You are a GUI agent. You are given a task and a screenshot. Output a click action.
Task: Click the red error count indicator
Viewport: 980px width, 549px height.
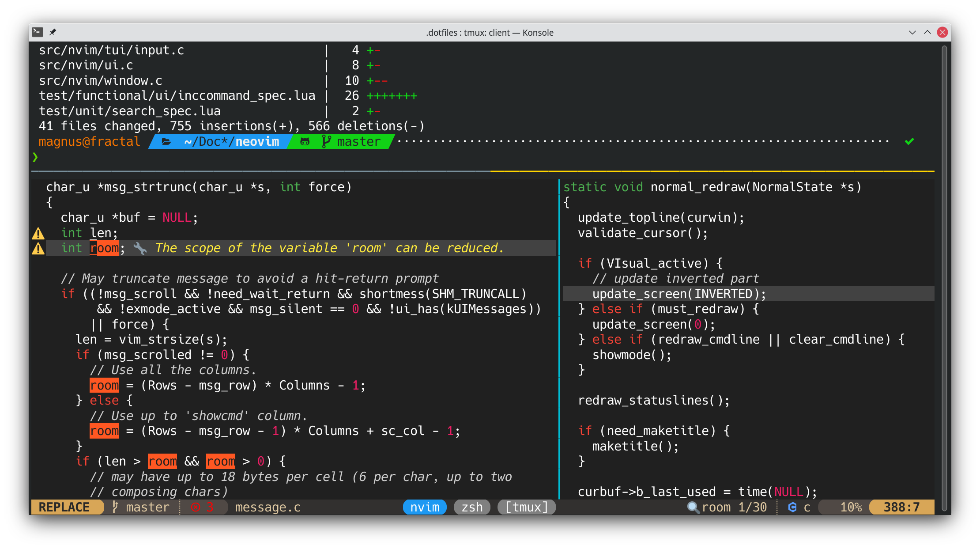[x=202, y=507]
